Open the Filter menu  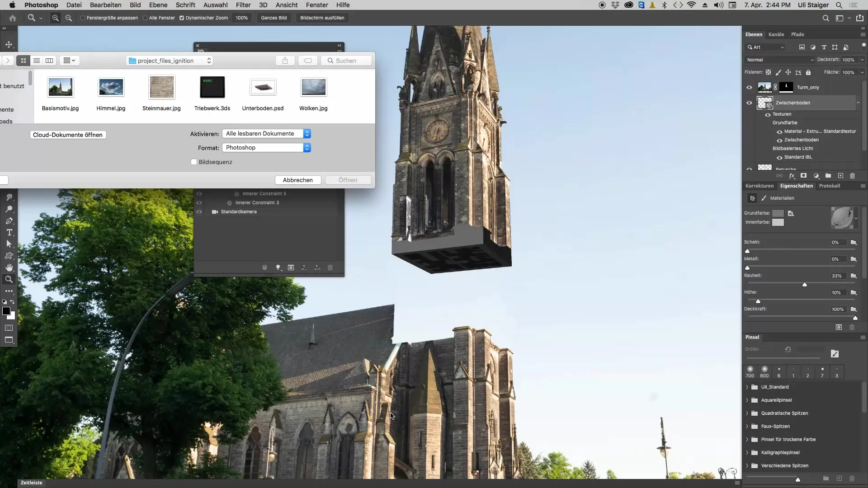[243, 5]
